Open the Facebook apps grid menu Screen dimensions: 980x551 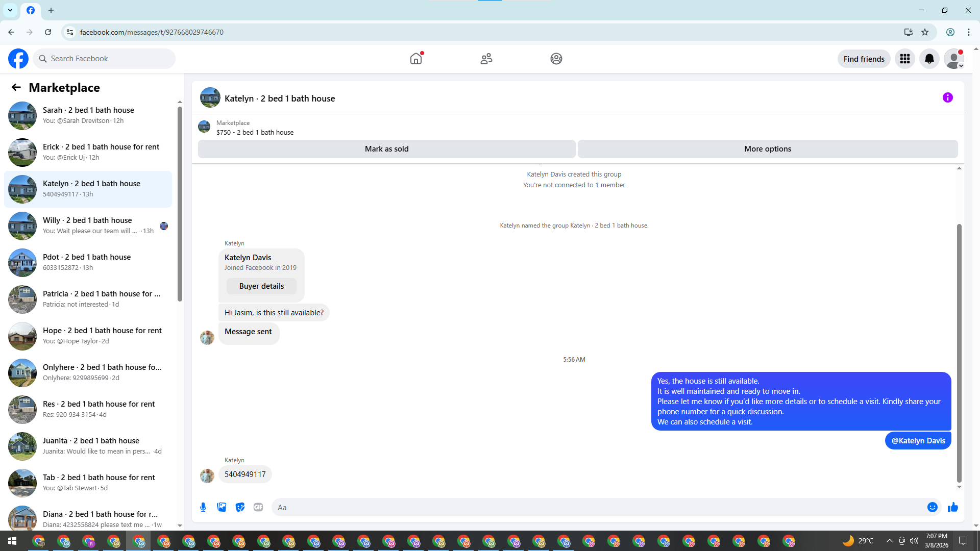[904, 59]
